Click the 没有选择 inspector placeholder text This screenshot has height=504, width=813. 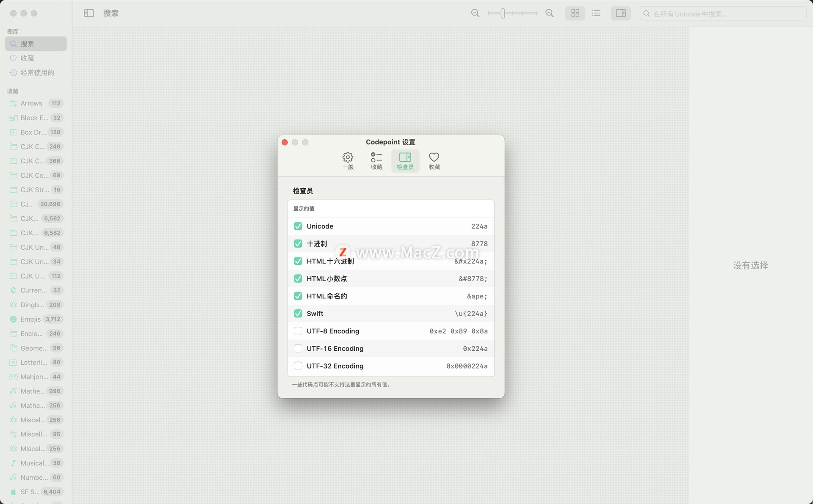coord(750,265)
